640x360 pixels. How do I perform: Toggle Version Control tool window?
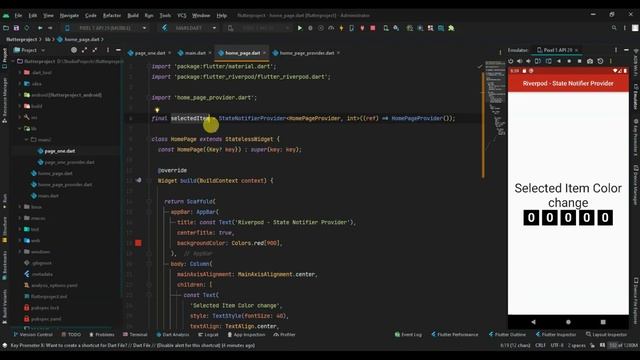pyautogui.click(x=33, y=335)
